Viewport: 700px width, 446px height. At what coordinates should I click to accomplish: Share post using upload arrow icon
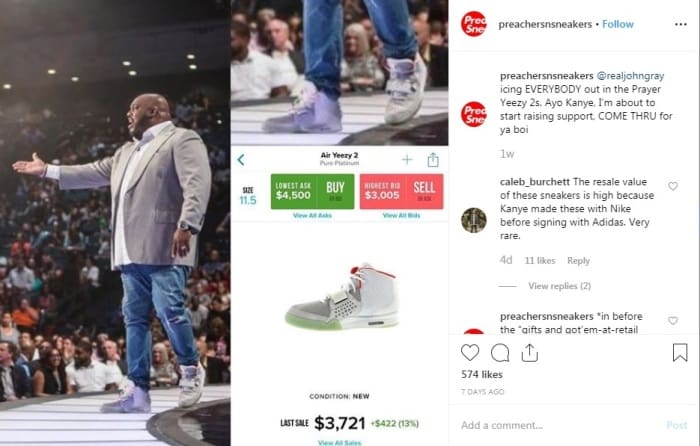(529, 352)
